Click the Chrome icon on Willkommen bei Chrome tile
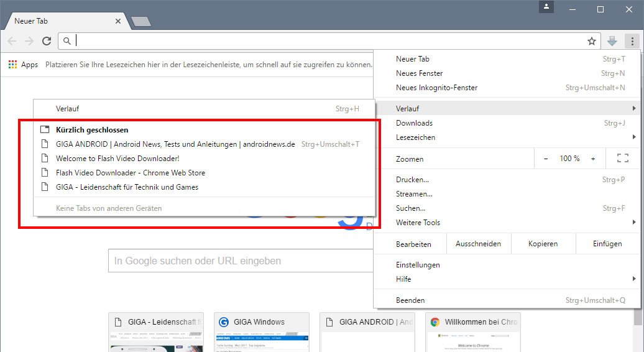644x352 pixels. click(435, 322)
